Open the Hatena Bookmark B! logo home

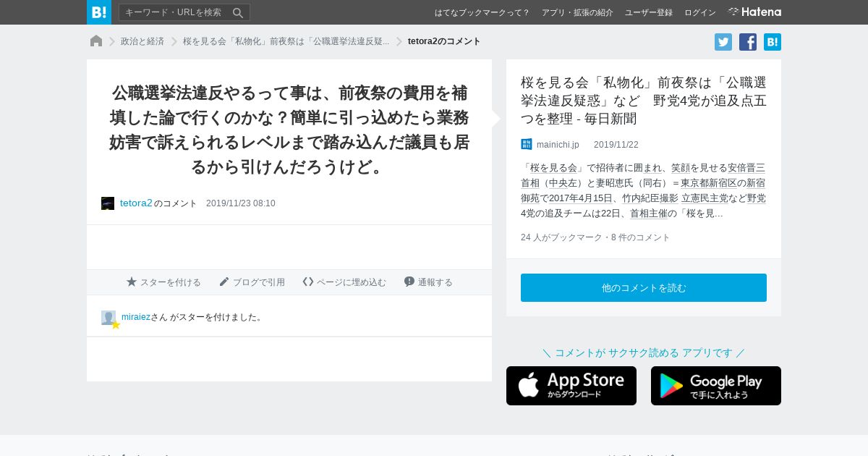click(99, 12)
